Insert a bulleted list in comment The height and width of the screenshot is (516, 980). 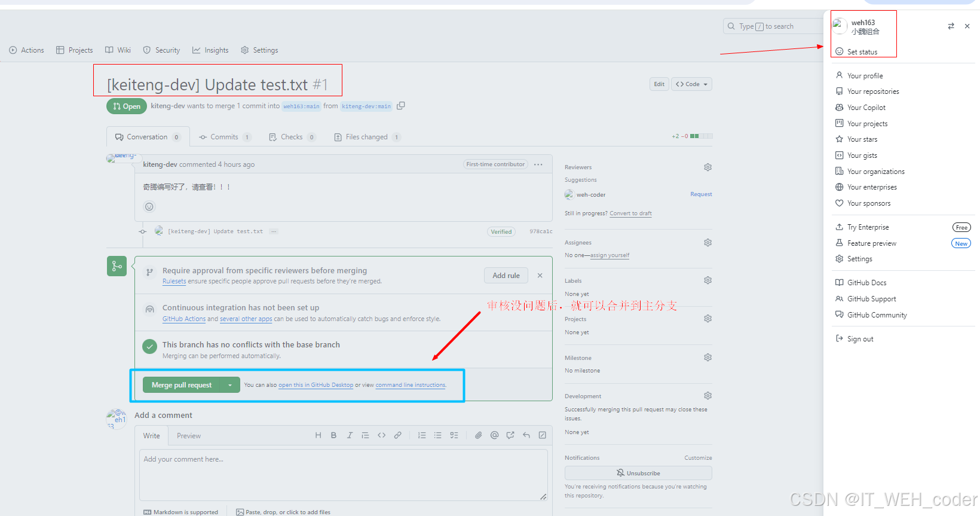point(438,435)
